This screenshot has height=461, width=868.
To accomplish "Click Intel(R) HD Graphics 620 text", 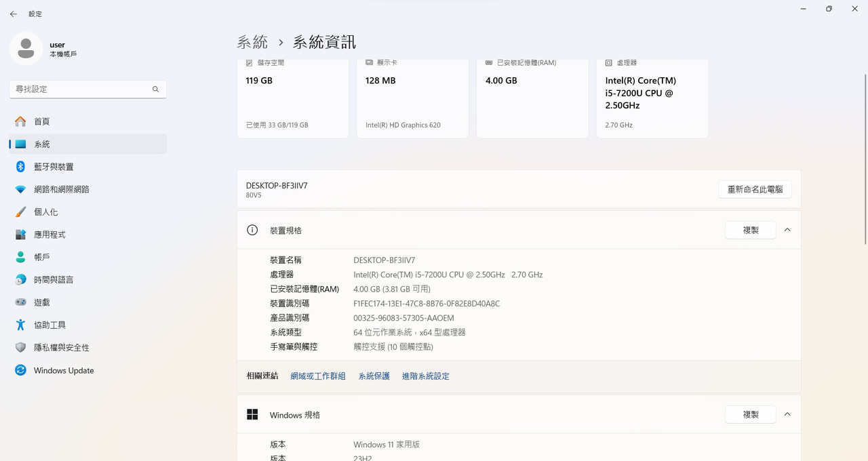I will (403, 125).
